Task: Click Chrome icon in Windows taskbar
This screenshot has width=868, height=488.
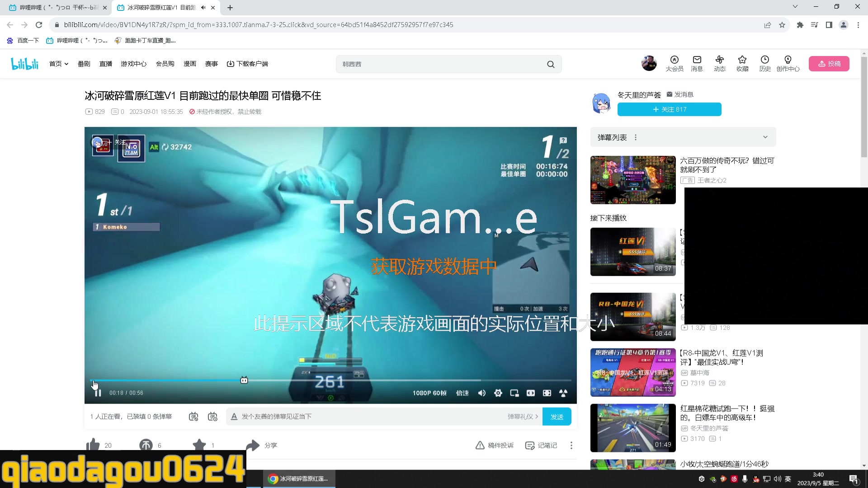Action: pos(299,479)
